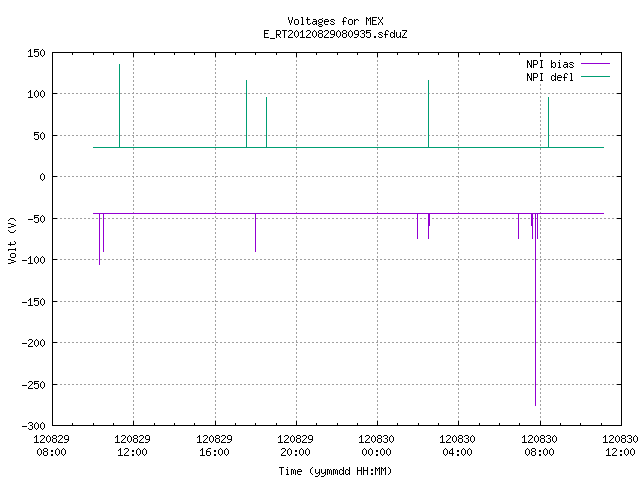Click the chart title "Voltages for MEX"
Screen dimensions: 640x480
point(335,21)
